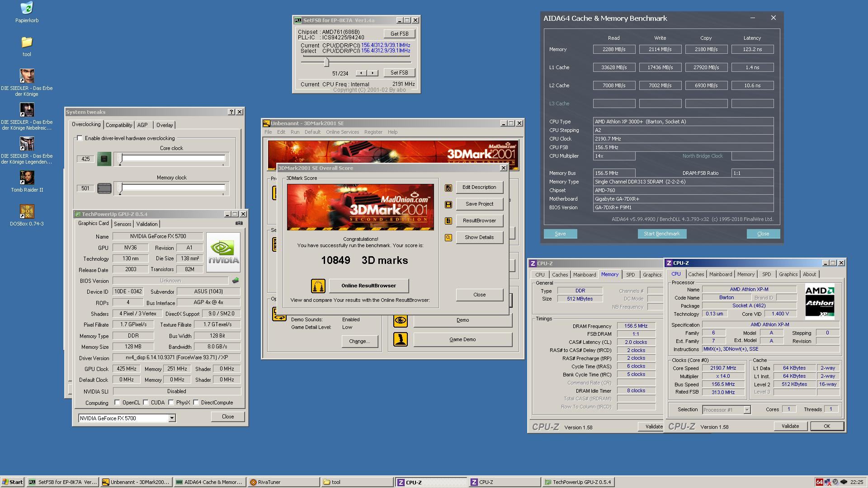The image size is (868, 488).
Task: Open DIE SIEDLER Das Erbe der Könige shortcut
Action: 27,76
